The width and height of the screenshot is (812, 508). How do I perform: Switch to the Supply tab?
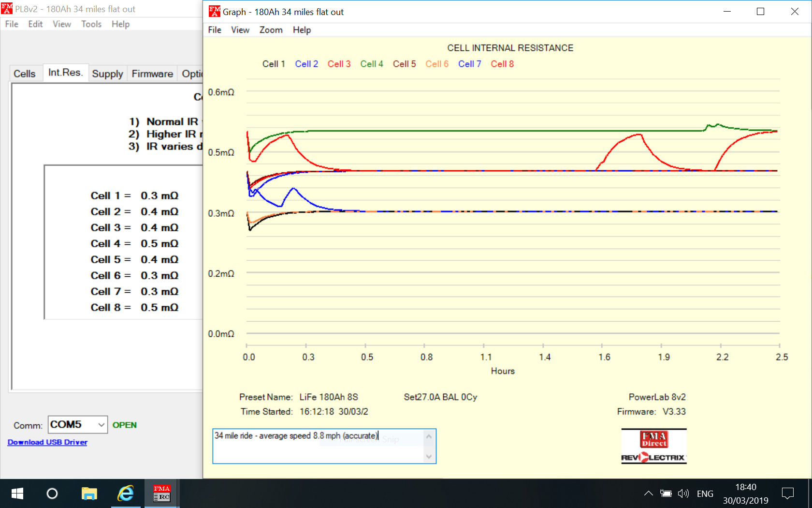(107, 74)
